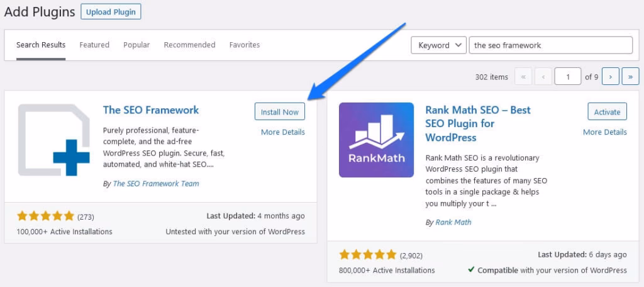The image size is (644, 287).
Task: Click the Rank Math star rating
Action: tap(367, 255)
